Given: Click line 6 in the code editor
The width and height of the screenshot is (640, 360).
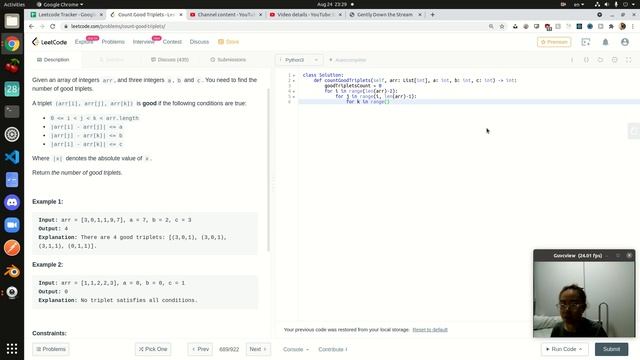Looking at the screenshot, I should pyautogui.click(x=469, y=102).
